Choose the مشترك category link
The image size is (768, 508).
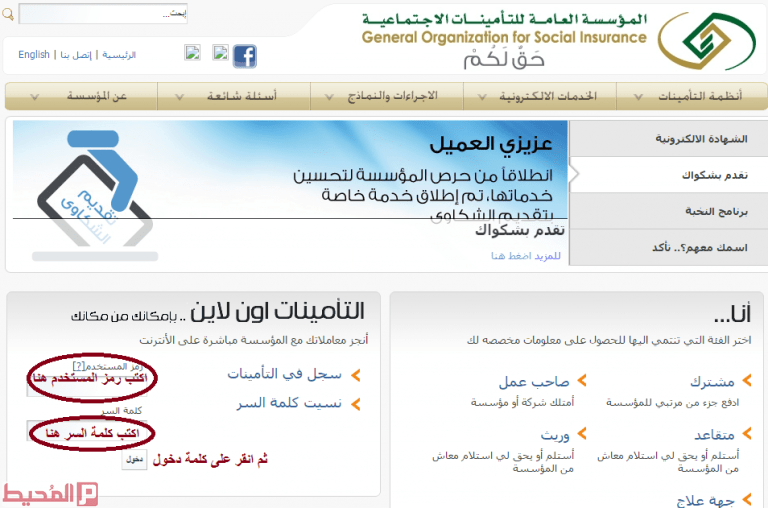click(x=712, y=382)
